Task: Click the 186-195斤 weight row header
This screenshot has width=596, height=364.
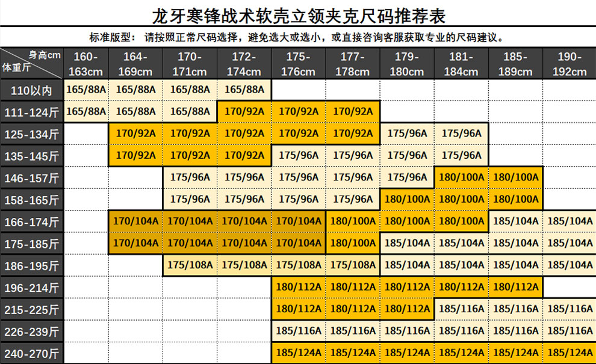Action: pos(31,265)
